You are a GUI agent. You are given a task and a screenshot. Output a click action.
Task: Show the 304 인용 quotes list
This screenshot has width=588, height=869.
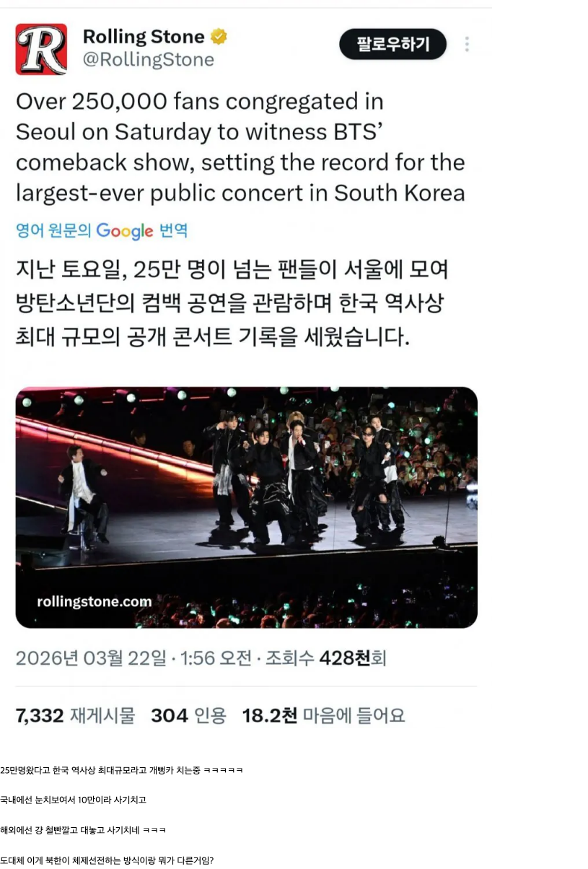point(188,716)
